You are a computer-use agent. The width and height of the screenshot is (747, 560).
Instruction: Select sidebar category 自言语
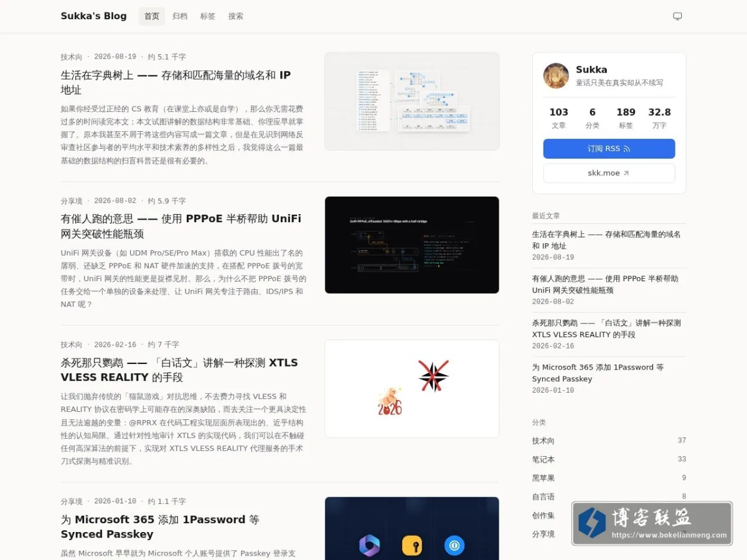[609, 497]
